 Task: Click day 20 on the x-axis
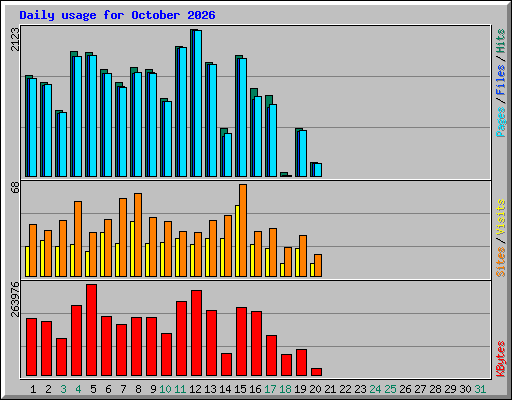(315, 389)
